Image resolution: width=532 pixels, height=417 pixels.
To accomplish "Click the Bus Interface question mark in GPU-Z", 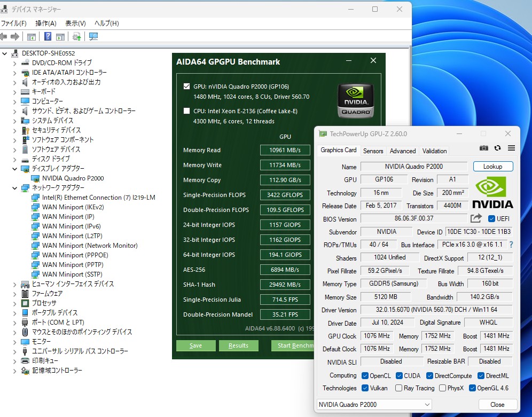I will coord(511,245).
